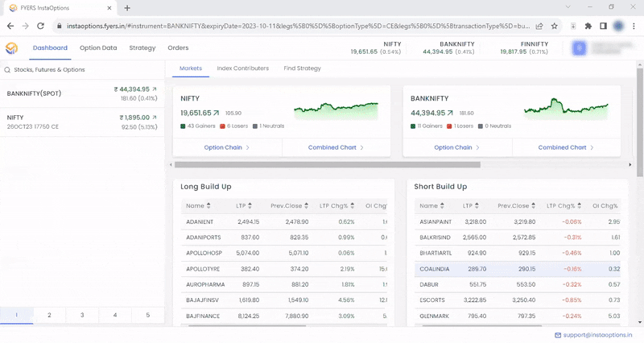Close the FYERS InstaOptions tab

coord(109,8)
